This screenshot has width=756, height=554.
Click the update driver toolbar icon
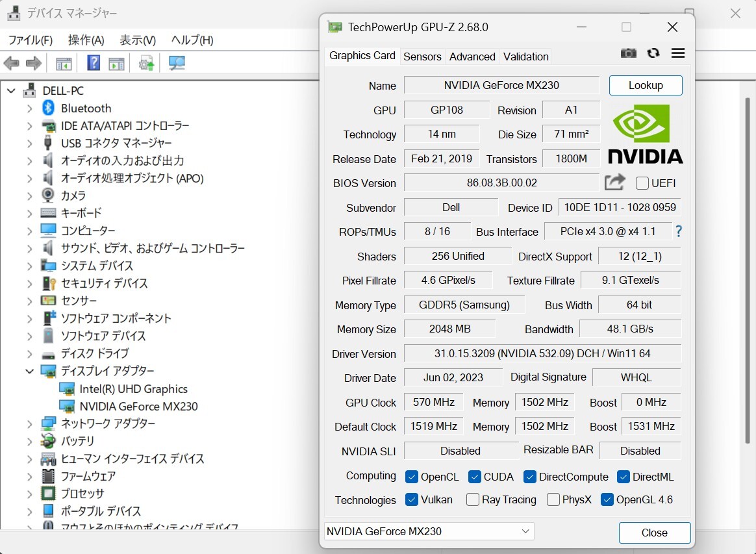147,63
